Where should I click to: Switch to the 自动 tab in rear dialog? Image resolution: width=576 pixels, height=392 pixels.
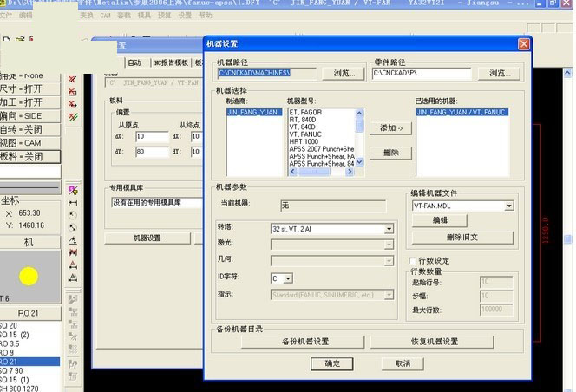134,62
